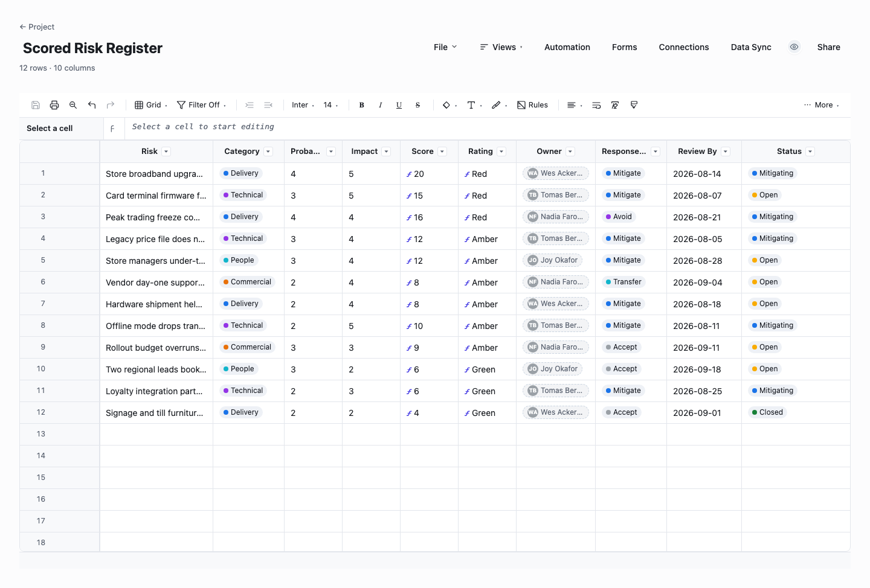Open the Review By column dropdown
Viewport: 870px width, 588px height.
click(x=726, y=152)
